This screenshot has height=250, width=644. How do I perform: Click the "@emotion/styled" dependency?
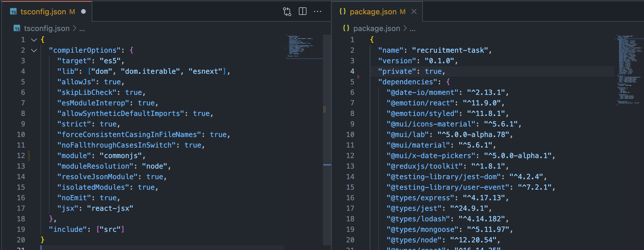(422, 114)
